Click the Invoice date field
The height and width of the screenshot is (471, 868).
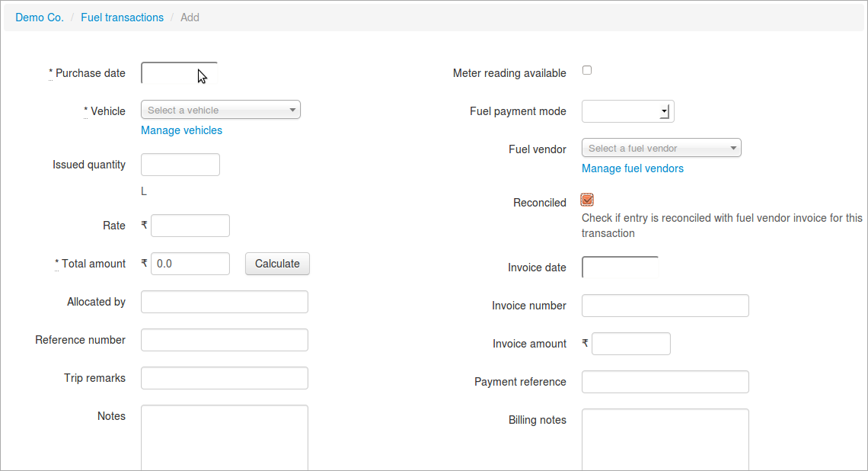620,267
